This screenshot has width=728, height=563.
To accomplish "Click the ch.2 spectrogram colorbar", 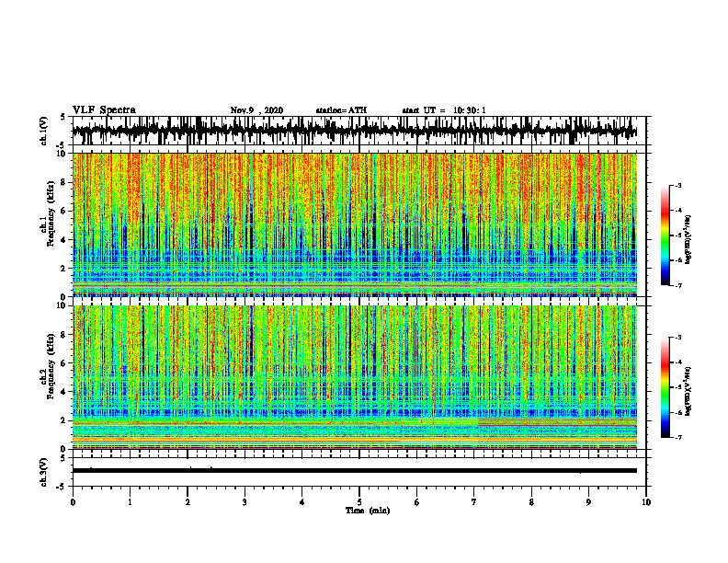I will tap(665, 387).
